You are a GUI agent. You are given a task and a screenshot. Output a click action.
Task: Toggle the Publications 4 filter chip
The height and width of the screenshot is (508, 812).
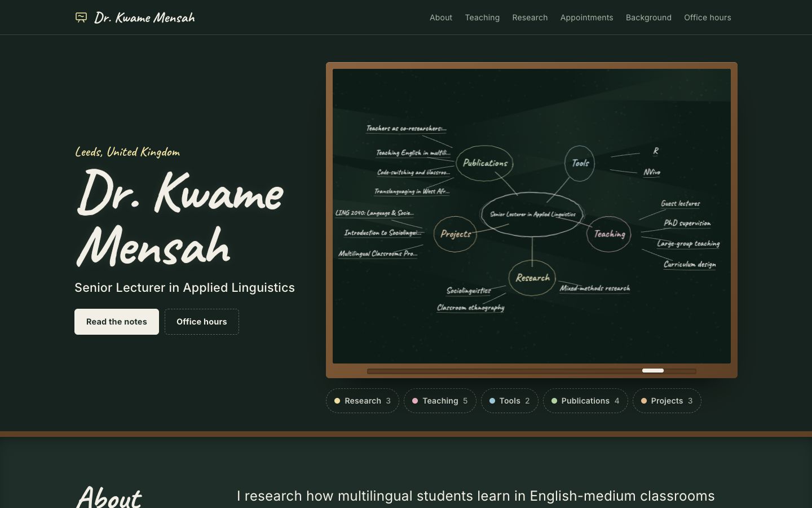585,401
